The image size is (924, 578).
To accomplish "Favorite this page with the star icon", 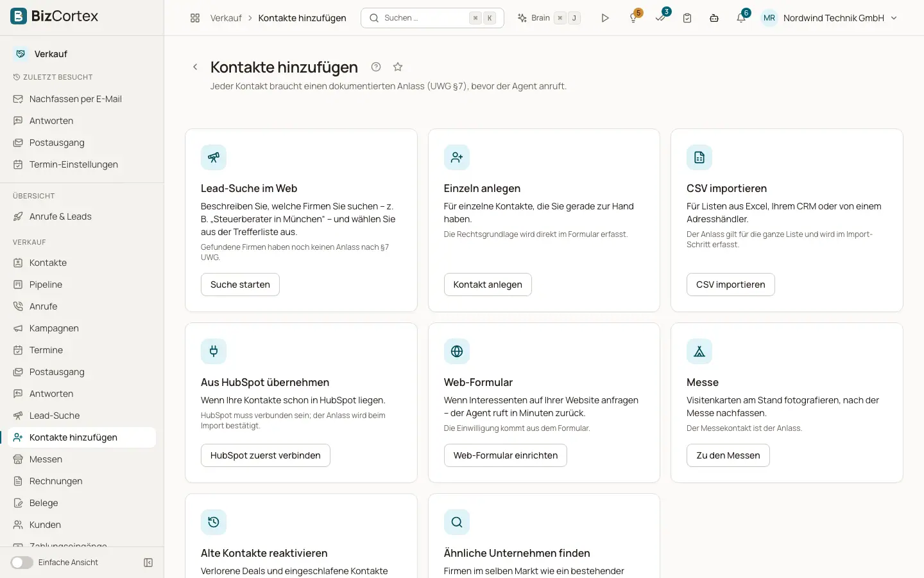I will [398, 67].
